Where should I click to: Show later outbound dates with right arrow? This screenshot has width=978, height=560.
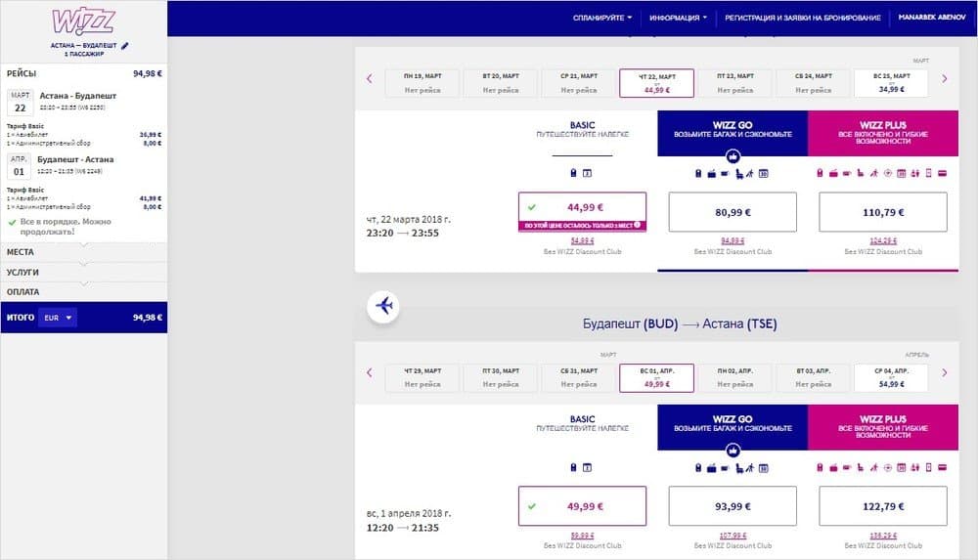(x=945, y=78)
